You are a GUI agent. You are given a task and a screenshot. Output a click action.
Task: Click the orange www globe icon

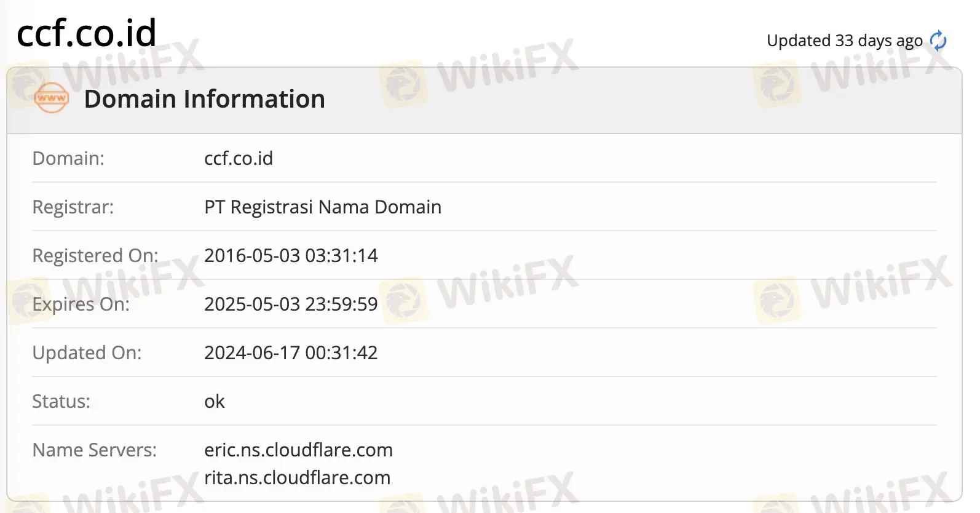coord(52,98)
